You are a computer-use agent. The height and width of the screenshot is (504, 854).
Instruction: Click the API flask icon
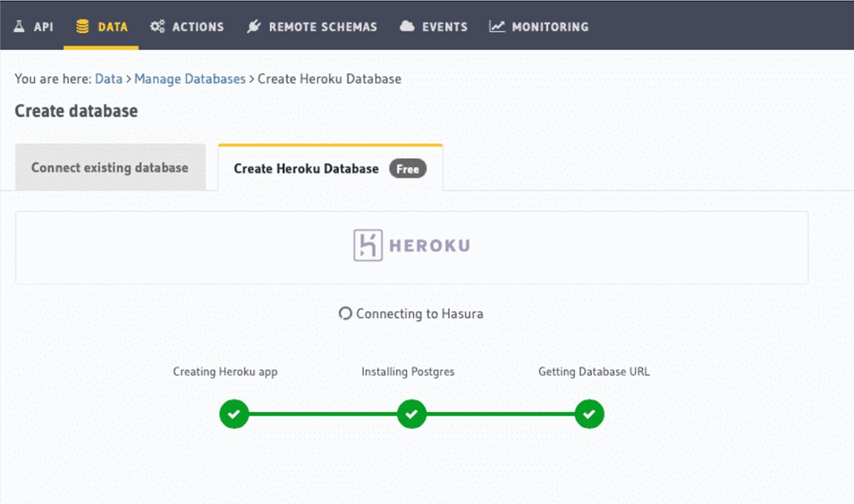[x=20, y=26]
